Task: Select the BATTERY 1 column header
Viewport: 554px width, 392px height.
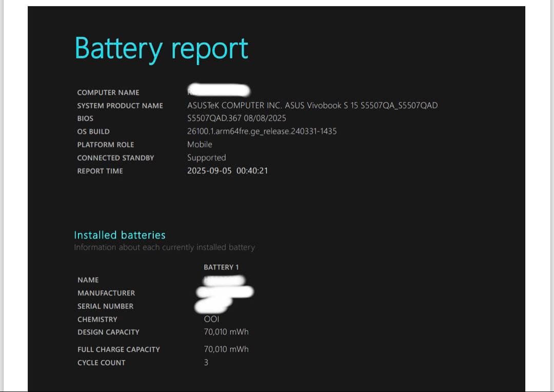Action: pos(221,267)
